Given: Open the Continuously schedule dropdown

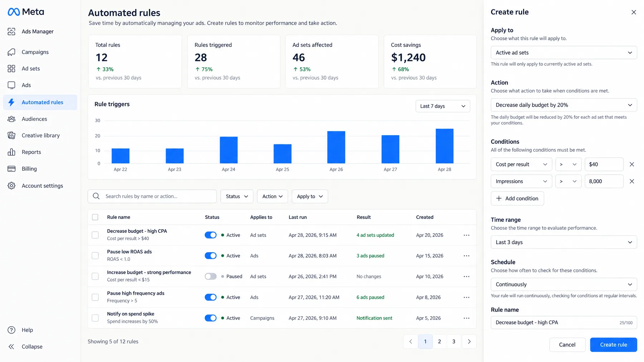Looking at the screenshot, I should click(564, 284).
